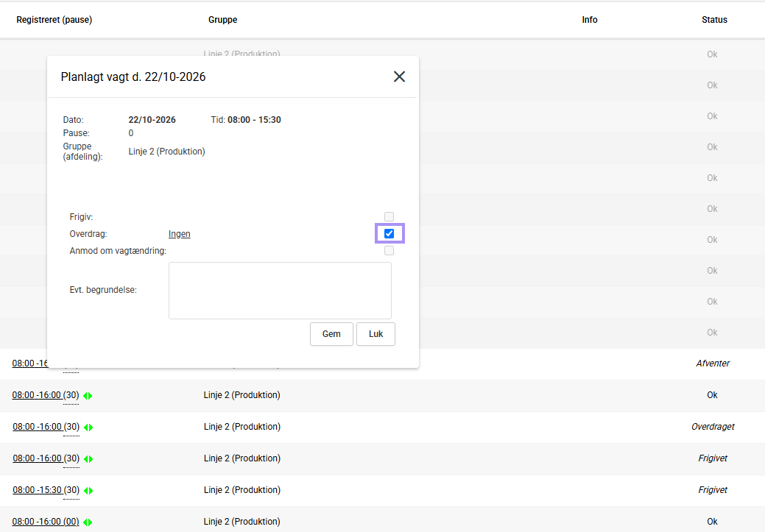
Task: Save the shift with the Gem button
Action: point(331,334)
